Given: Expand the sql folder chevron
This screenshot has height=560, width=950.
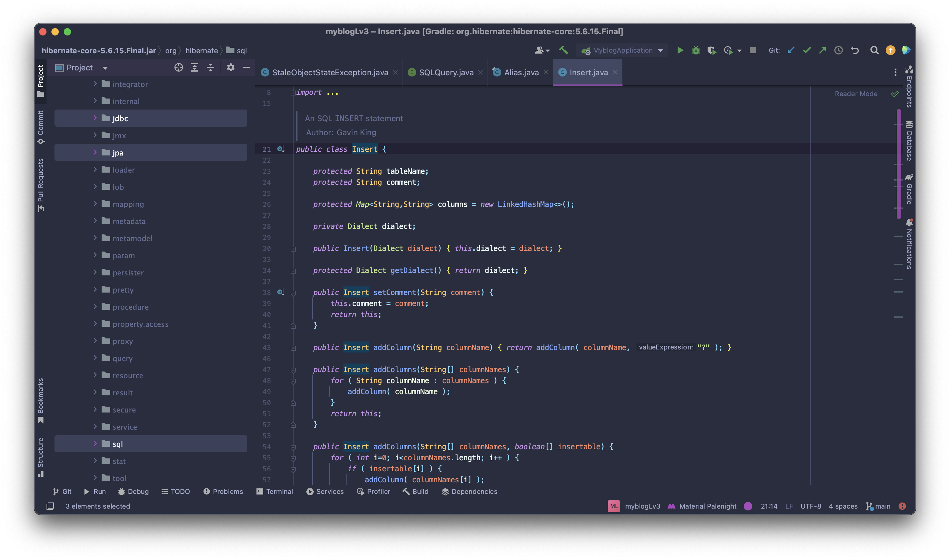Looking at the screenshot, I should click(95, 444).
